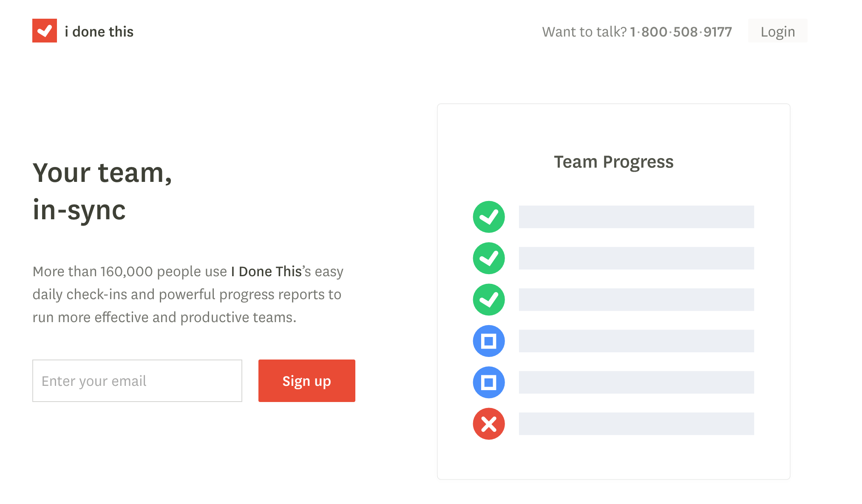Select the gray bar beside second blue icon
This screenshot has width=862, height=504.
click(x=636, y=382)
